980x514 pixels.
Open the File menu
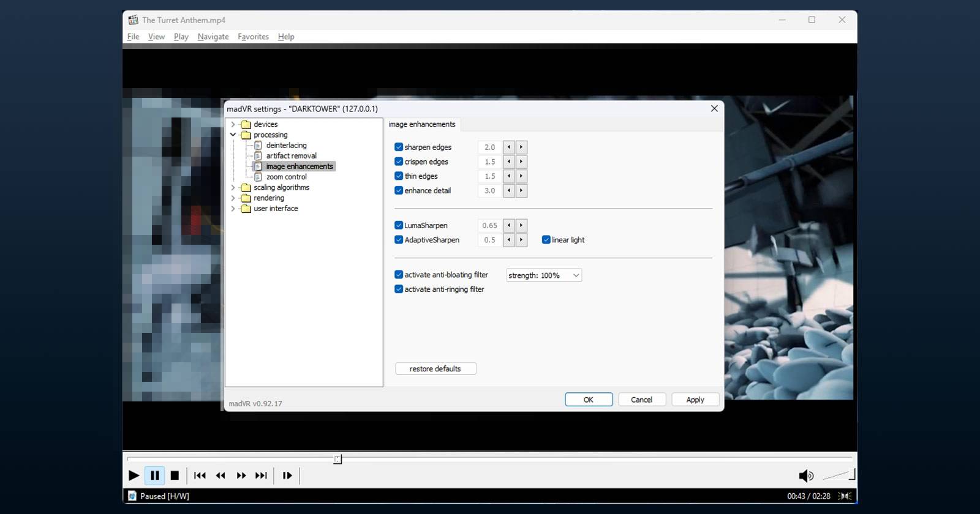pos(133,37)
